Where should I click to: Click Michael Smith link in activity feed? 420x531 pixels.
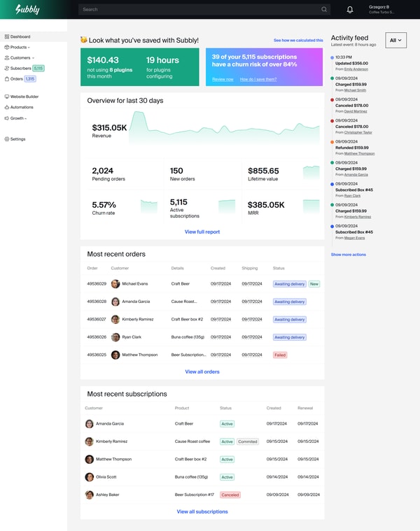coord(355,90)
